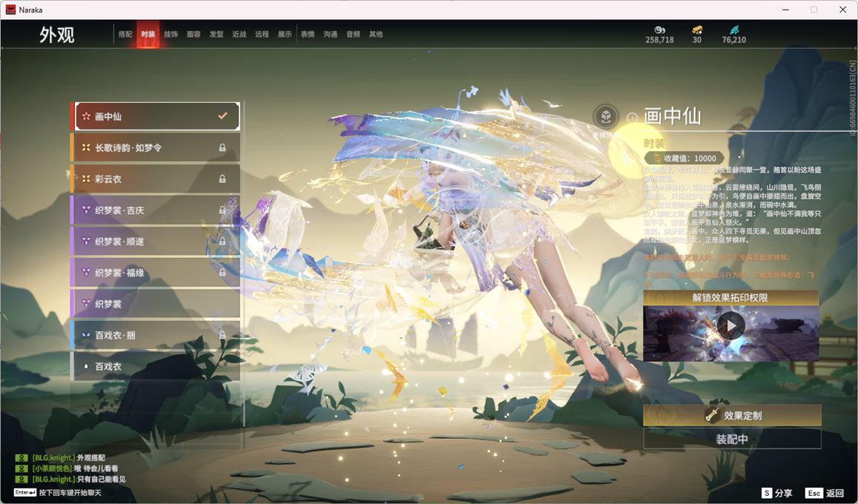
Task: Click the rarity star icon on 画中仙
Action: click(x=86, y=116)
